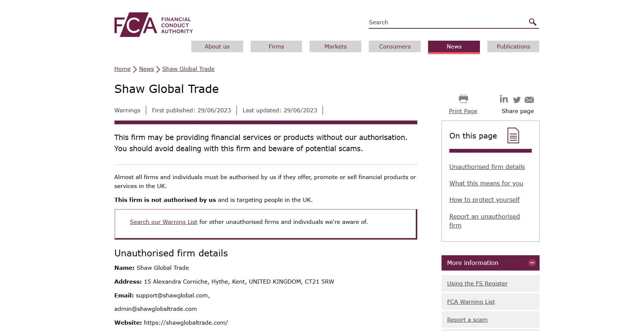The height and width of the screenshot is (331, 644).
Task: Click the search magnifier icon
Action: click(x=533, y=22)
